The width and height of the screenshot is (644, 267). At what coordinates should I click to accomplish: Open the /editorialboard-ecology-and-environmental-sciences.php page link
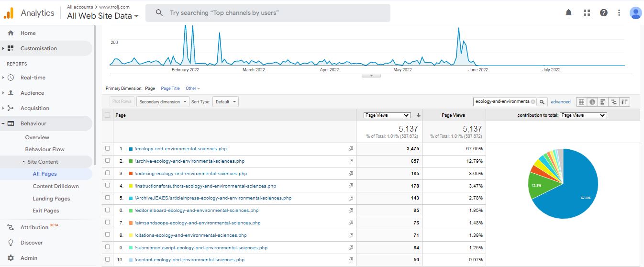point(197,211)
